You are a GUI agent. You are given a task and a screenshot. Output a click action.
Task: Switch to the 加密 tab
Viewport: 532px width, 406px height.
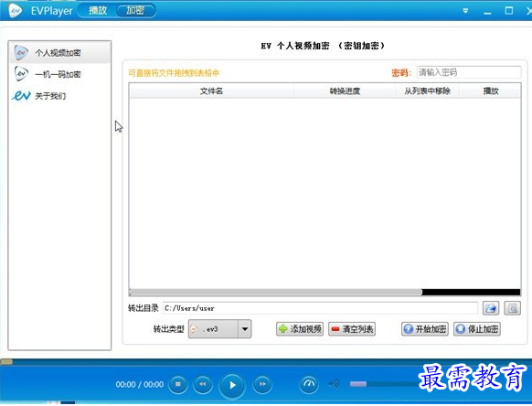point(135,11)
